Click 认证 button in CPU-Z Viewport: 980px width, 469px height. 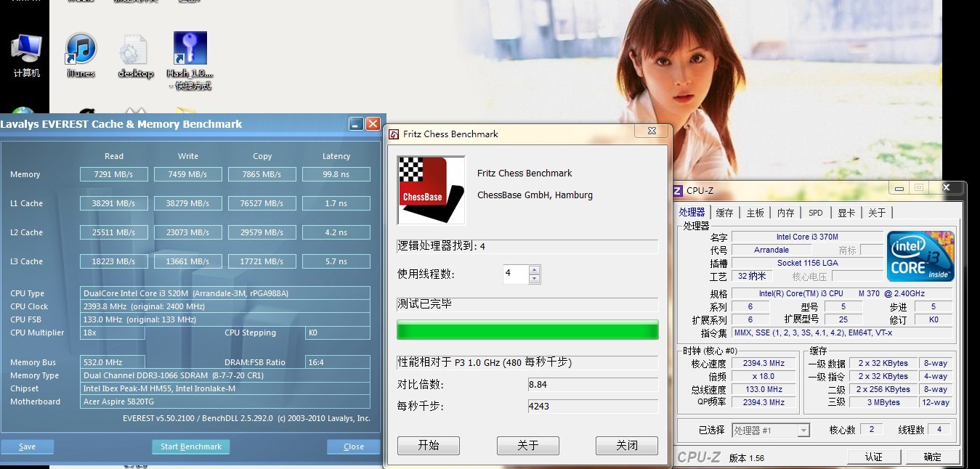[874, 457]
